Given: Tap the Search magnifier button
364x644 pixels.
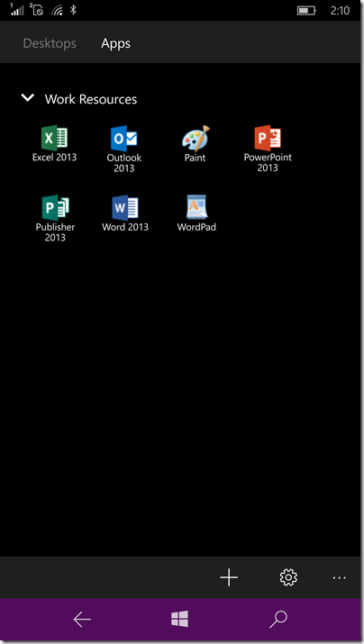Looking at the screenshot, I should 278,619.
